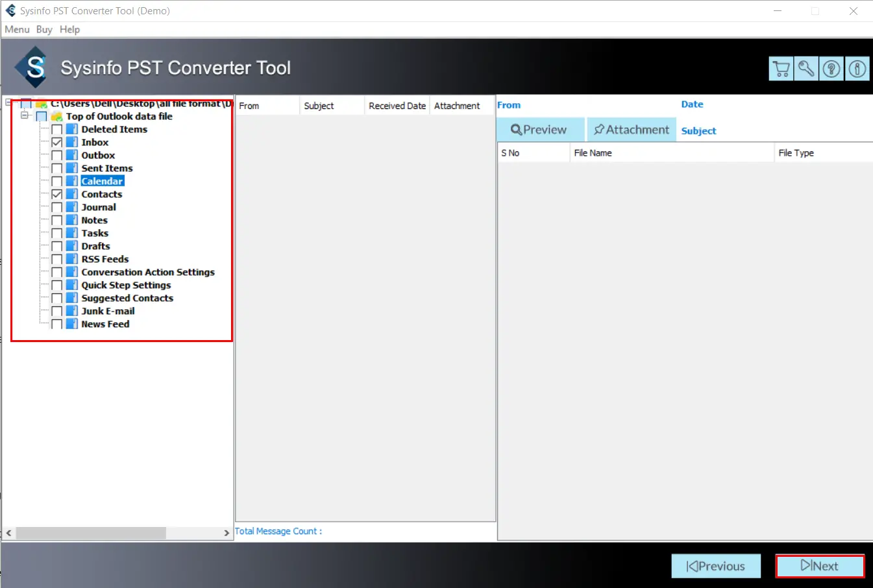Click the Junk E-mail folder icon
The height and width of the screenshot is (588, 873).
point(72,311)
